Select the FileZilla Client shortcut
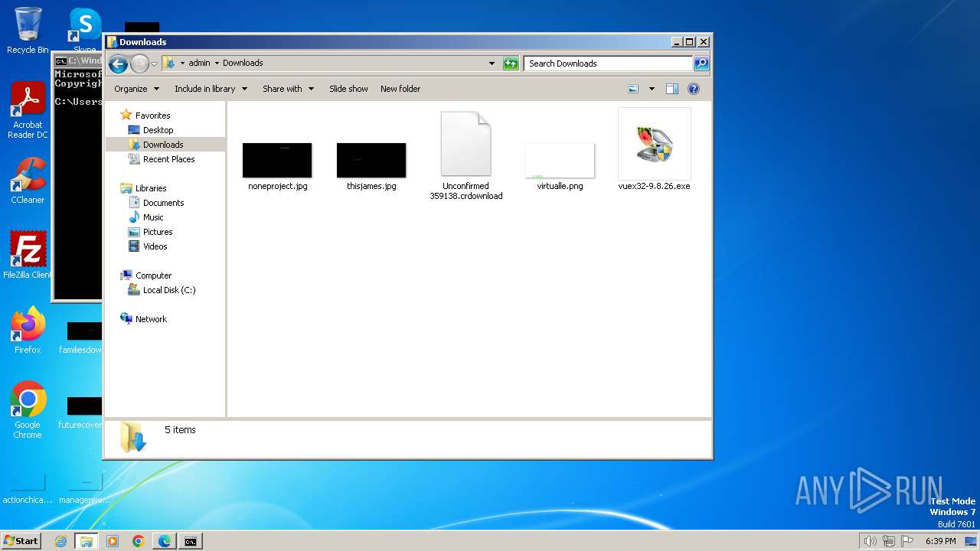 [x=28, y=256]
